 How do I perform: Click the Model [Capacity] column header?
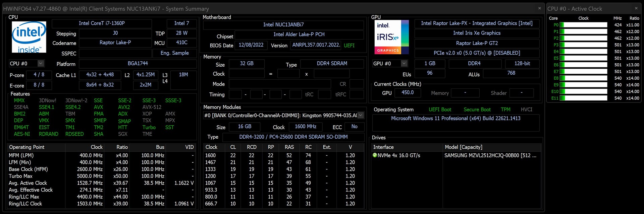pyautogui.click(x=492, y=147)
